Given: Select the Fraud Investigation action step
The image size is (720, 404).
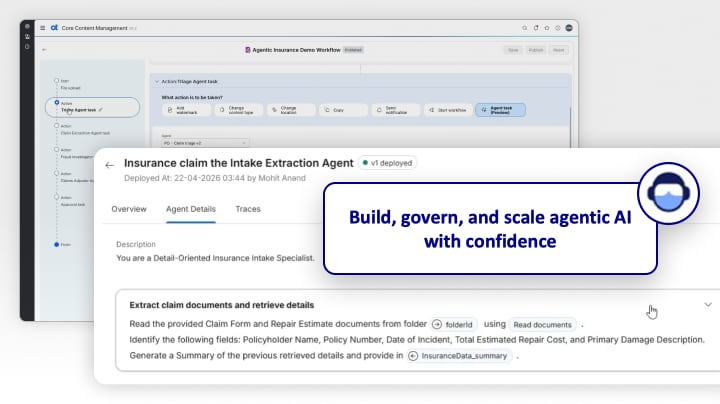Looking at the screenshot, I should click(73, 153).
